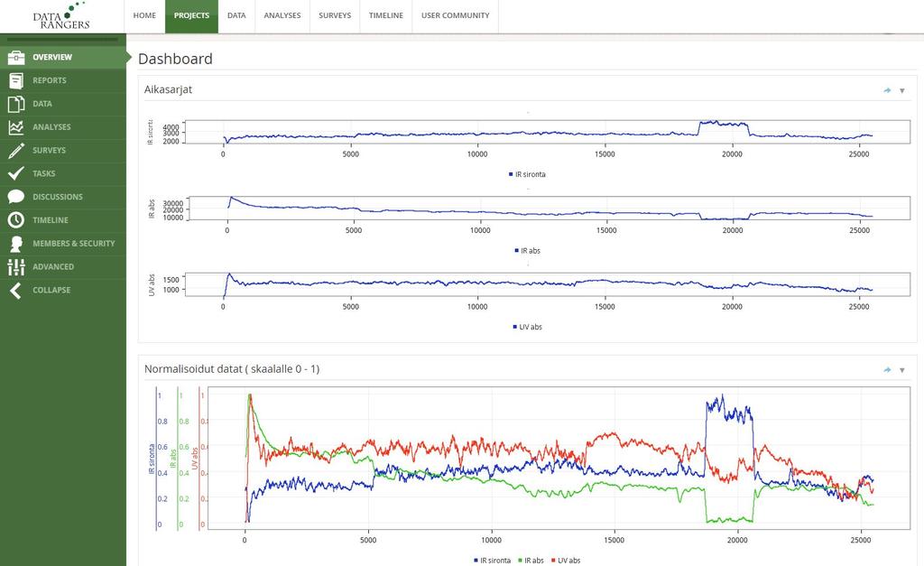924x566 pixels.
Task: Open Tasks via checkmark icon
Action: pyautogui.click(x=16, y=173)
